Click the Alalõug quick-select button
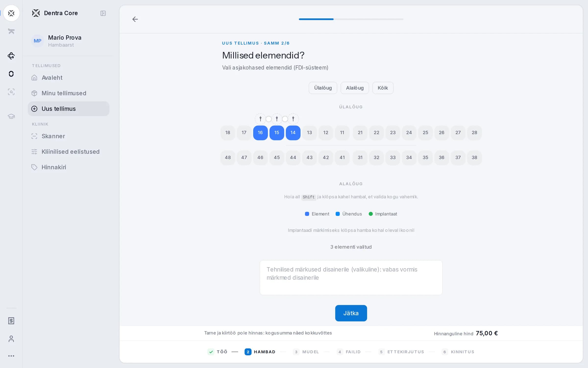Image resolution: width=588 pixels, height=368 pixels. click(355, 88)
